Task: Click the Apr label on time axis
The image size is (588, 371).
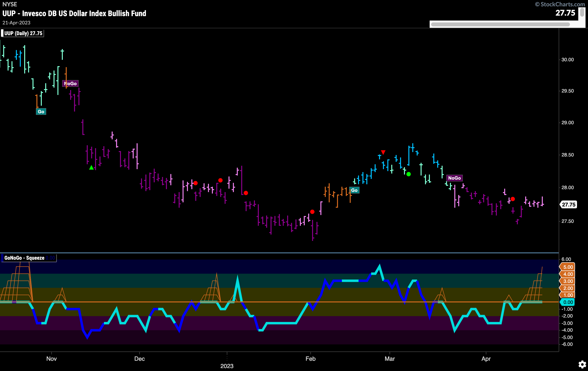Action: tap(486, 359)
